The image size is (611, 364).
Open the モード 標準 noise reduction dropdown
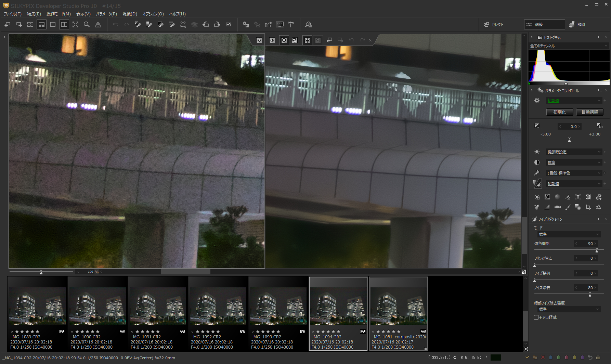pos(569,234)
